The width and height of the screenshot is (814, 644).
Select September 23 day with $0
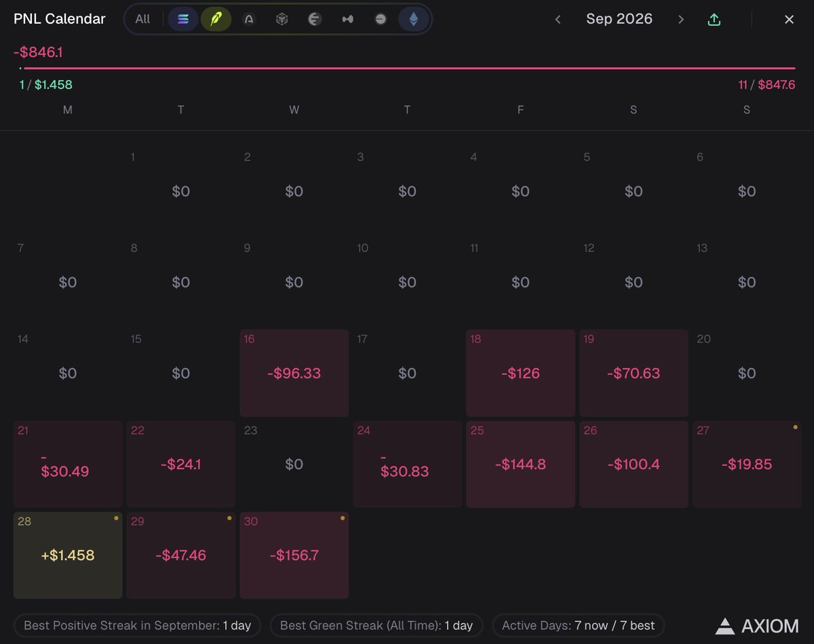click(x=294, y=464)
